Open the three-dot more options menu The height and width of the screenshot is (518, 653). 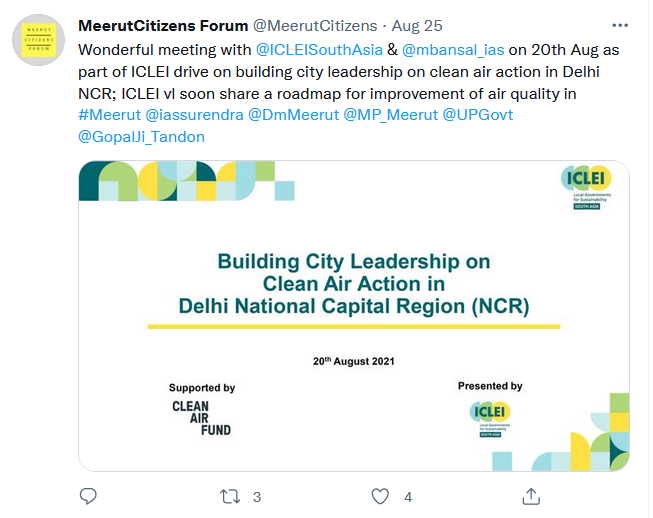tap(620, 26)
